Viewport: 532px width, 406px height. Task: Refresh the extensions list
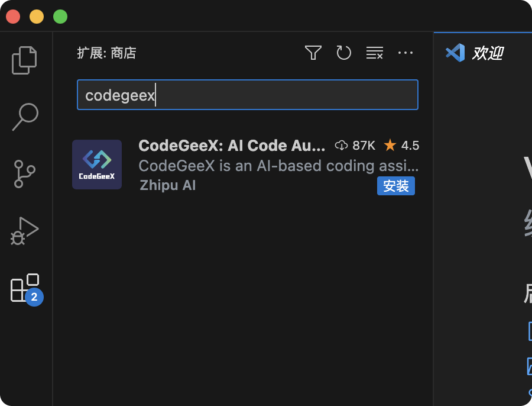tap(343, 53)
